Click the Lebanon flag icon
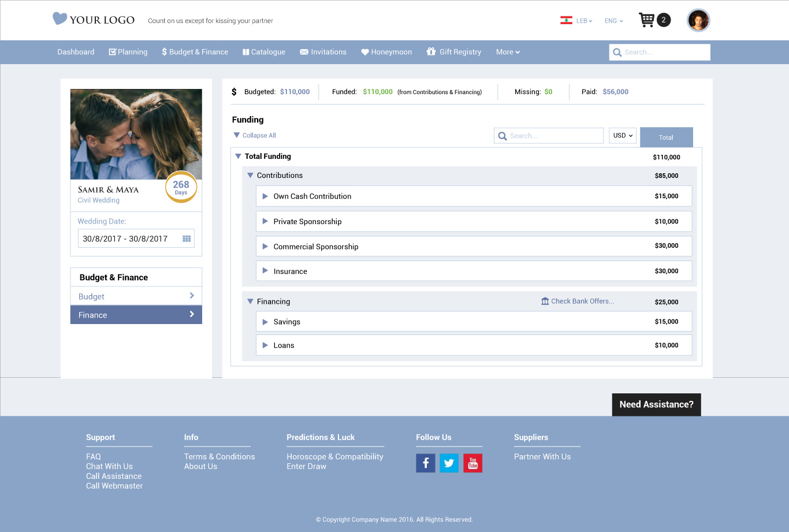Viewport: 789px width, 532px height. [x=566, y=20]
